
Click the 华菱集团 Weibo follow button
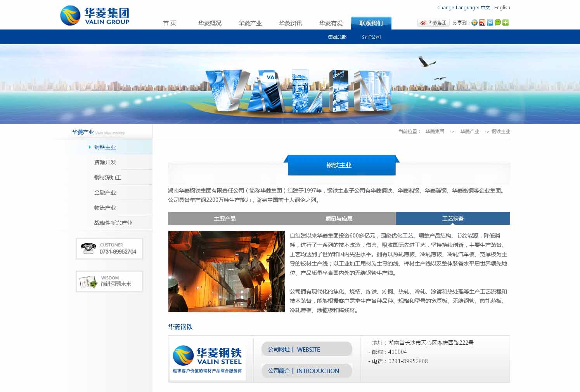[x=433, y=23]
